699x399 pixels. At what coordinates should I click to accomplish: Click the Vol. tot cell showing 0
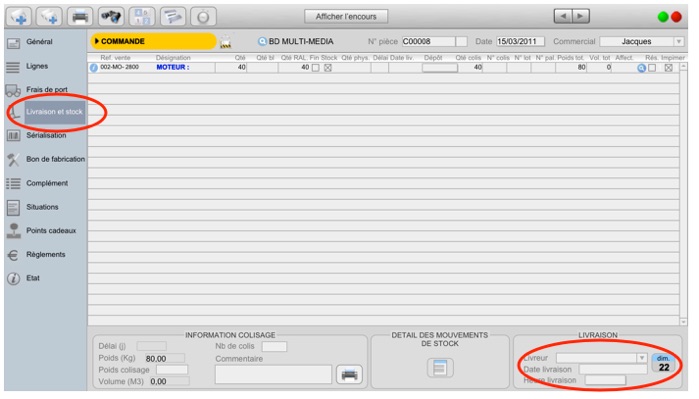click(599, 68)
